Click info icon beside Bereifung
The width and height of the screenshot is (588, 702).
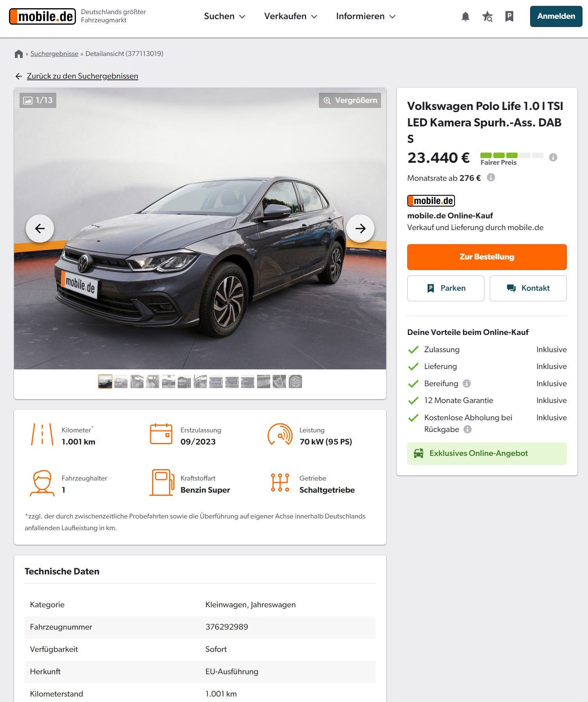(x=466, y=383)
